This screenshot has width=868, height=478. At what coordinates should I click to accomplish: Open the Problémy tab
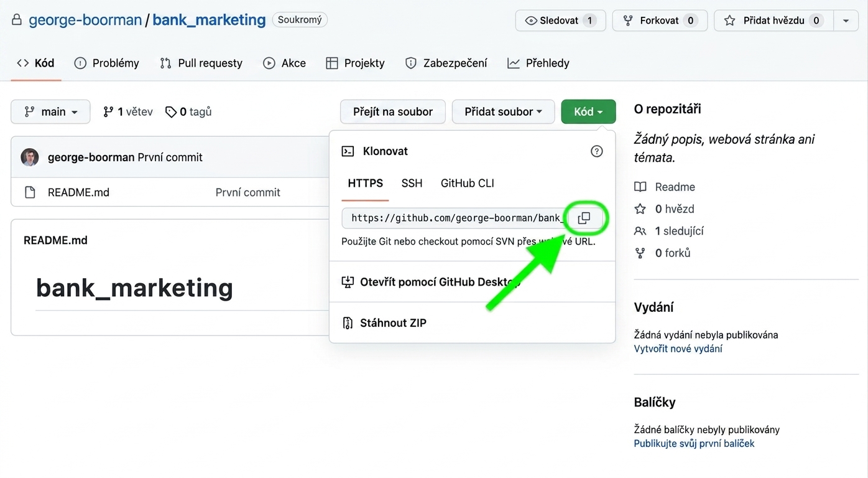pyautogui.click(x=106, y=63)
